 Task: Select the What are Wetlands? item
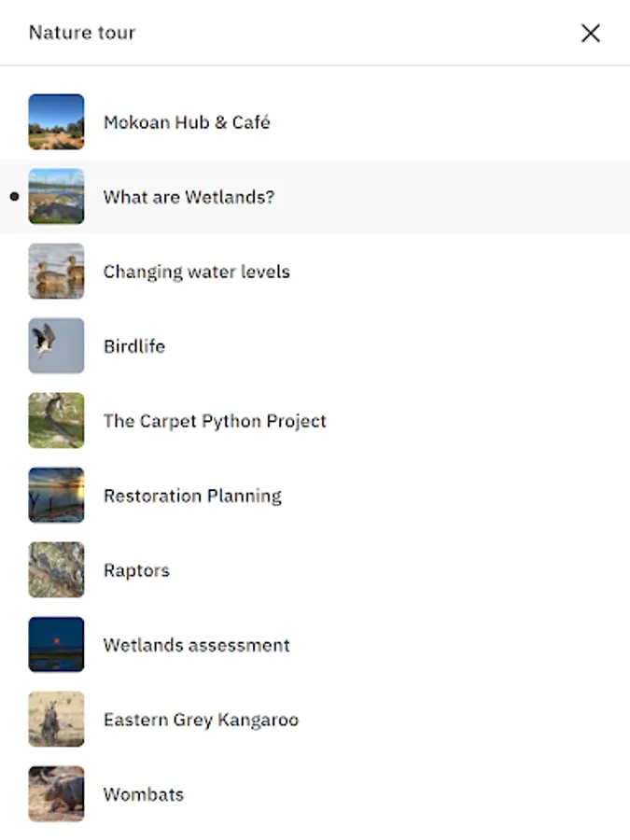tap(189, 197)
